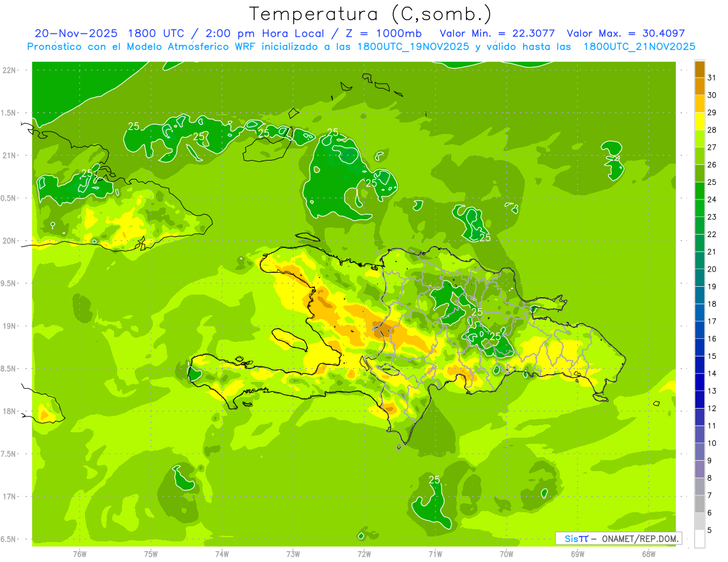
Task: Click the white legend swatch below 5
Action: (x=699, y=539)
